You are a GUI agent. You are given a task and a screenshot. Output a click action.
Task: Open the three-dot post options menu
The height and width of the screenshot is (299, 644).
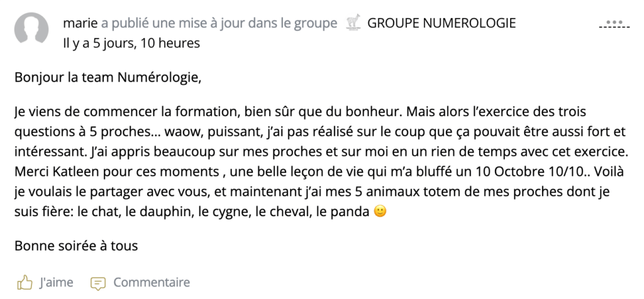click(611, 25)
